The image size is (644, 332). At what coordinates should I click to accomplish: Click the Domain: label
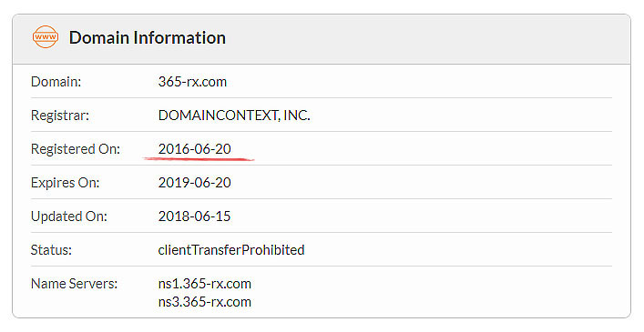[56, 82]
